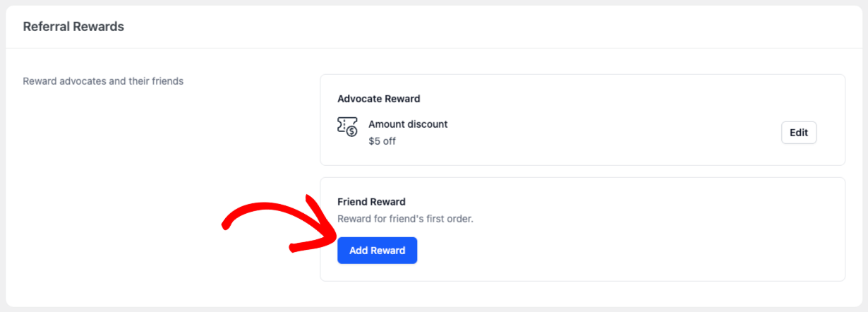Screen dimensions: 868x312
Task: Click the "Amount discount" reward label
Action: (408, 124)
